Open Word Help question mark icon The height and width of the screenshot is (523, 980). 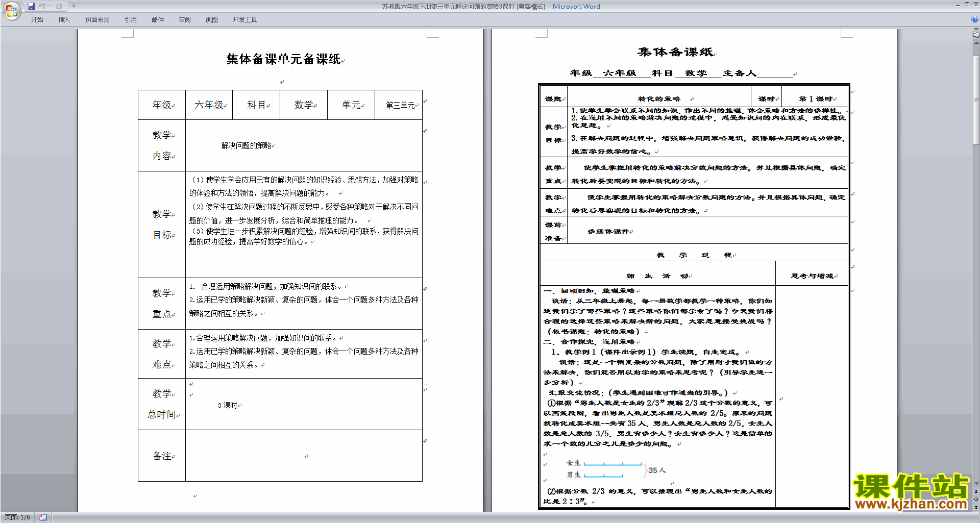coord(974,20)
